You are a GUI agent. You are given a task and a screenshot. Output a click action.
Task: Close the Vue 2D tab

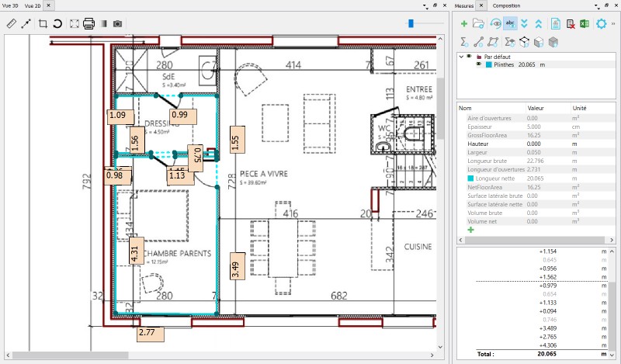point(48,5)
